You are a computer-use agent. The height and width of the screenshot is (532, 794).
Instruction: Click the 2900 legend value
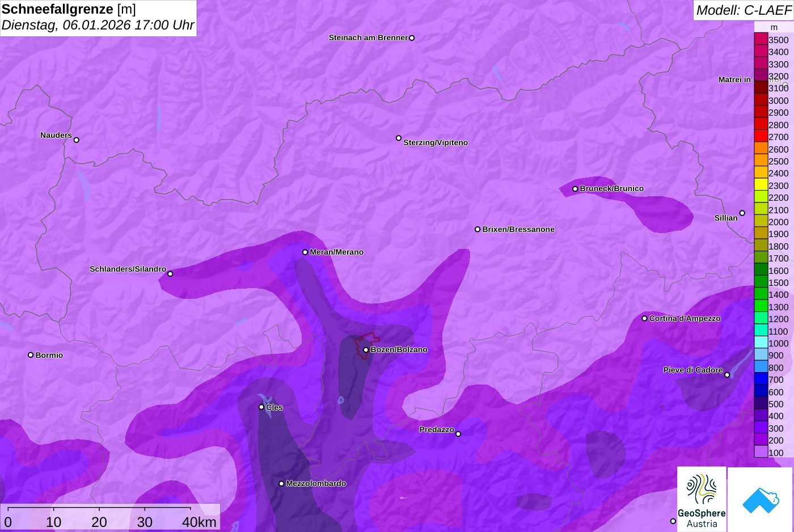779,113
